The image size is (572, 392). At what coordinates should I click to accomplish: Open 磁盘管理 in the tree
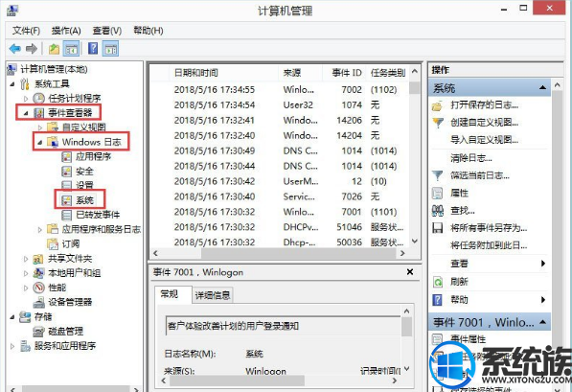(65, 331)
